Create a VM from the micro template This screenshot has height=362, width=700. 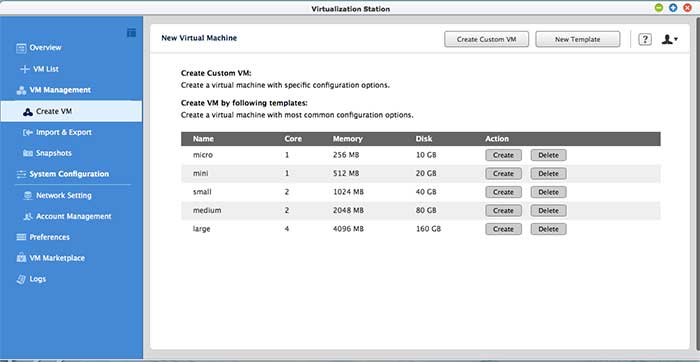coord(504,155)
